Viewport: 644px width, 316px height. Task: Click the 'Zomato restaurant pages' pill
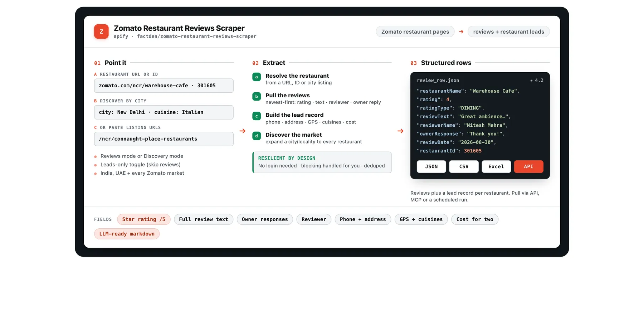pyautogui.click(x=415, y=31)
